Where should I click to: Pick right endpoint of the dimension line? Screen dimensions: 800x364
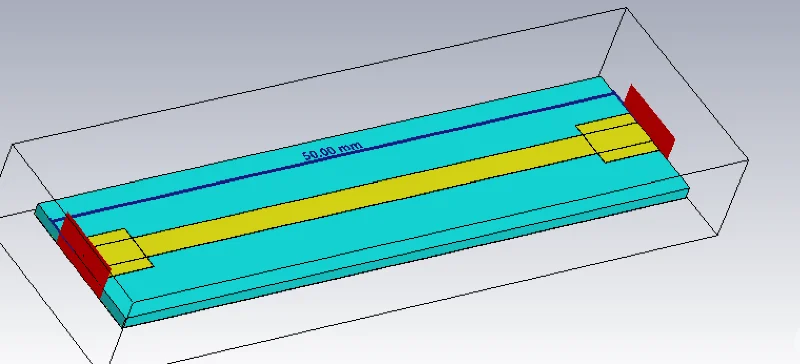614,92
